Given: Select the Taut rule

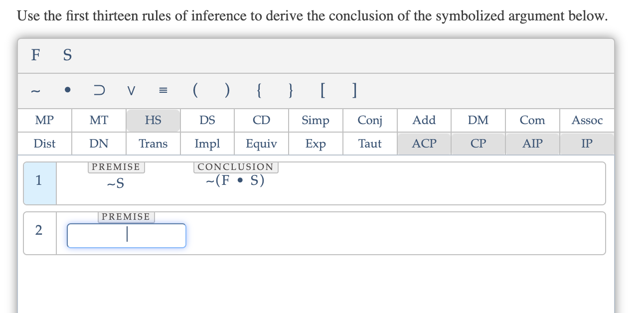Looking at the screenshot, I should tap(369, 144).
